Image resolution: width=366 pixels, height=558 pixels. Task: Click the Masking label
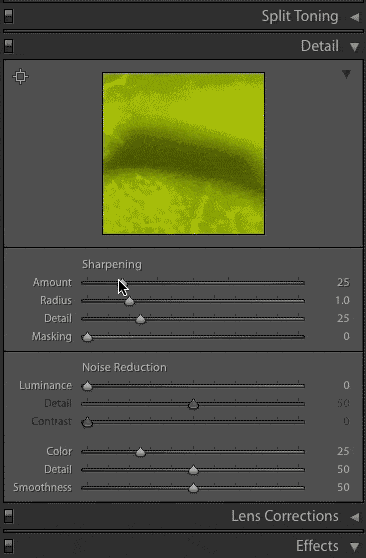[52, 337]
